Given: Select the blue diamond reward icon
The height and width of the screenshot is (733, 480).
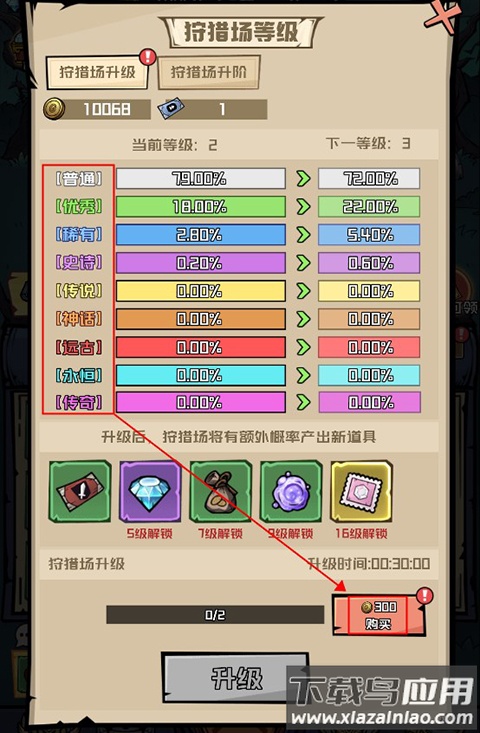Looking at the screenshot, I should tap(150, 491).
